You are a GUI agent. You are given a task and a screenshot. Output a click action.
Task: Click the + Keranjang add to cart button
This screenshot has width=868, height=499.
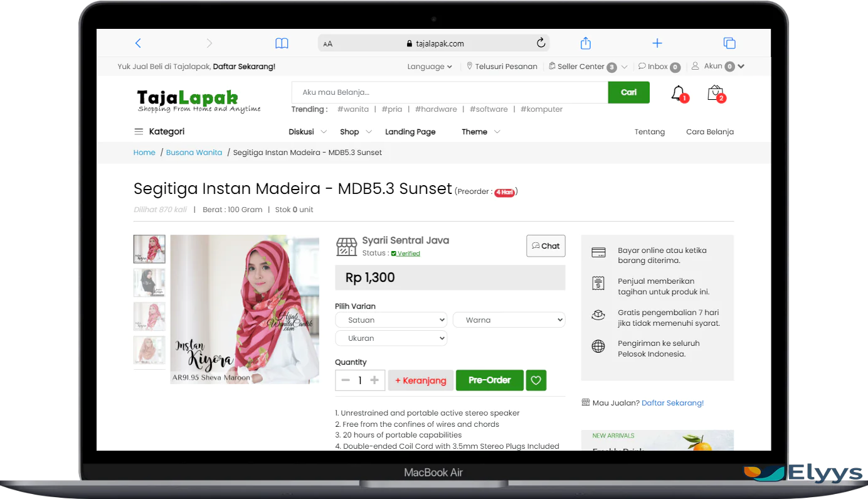point(421,380)
